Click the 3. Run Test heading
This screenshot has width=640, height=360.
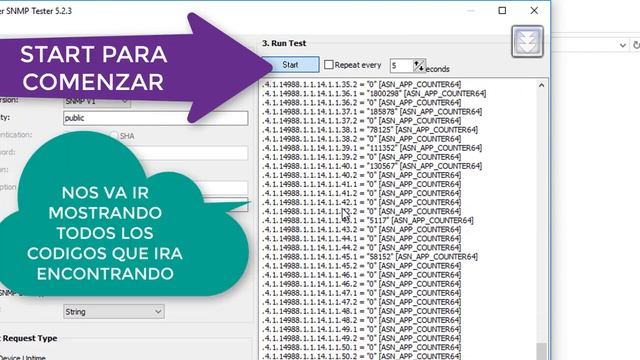pos(284,43)
